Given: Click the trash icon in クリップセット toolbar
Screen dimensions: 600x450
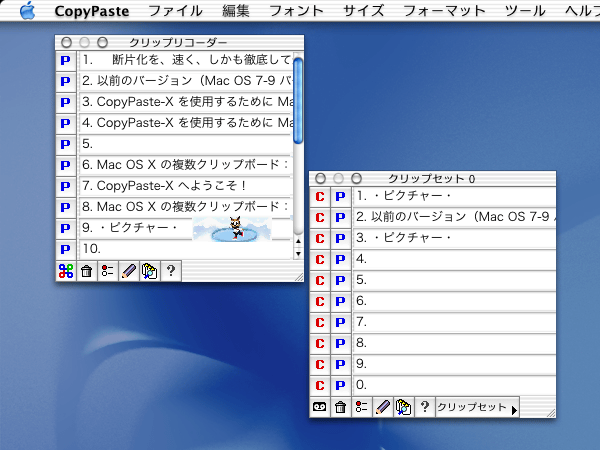Looking at the screenshot, I should click(341, 407).
